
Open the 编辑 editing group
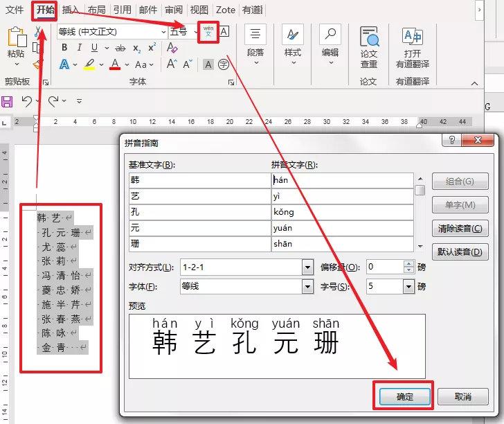[x=330, y=44]
